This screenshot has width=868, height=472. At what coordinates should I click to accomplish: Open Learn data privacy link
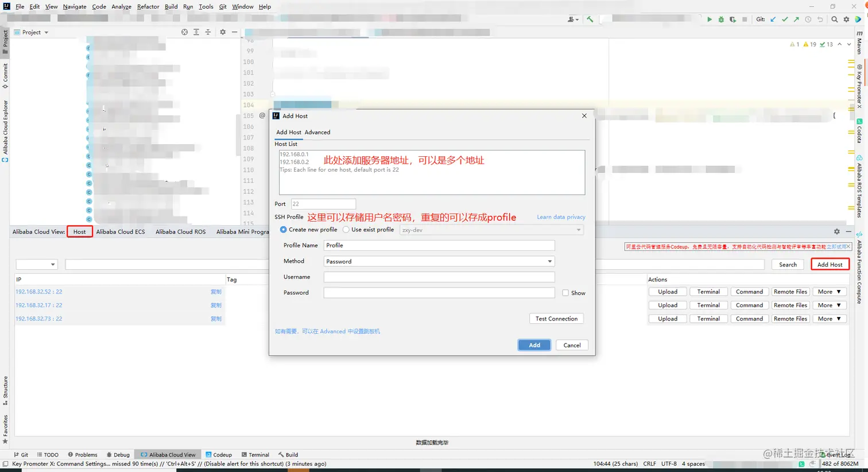[561, 217]
